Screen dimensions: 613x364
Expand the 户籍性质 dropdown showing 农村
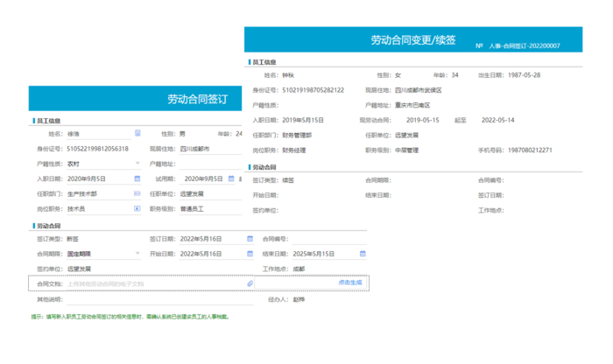[x=137, y=164]
